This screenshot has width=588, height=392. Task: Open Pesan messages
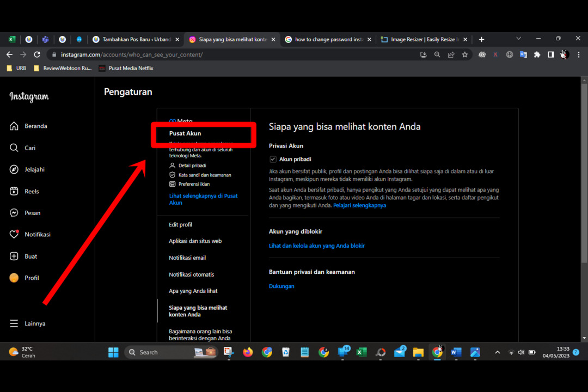(x=24, y=213)
